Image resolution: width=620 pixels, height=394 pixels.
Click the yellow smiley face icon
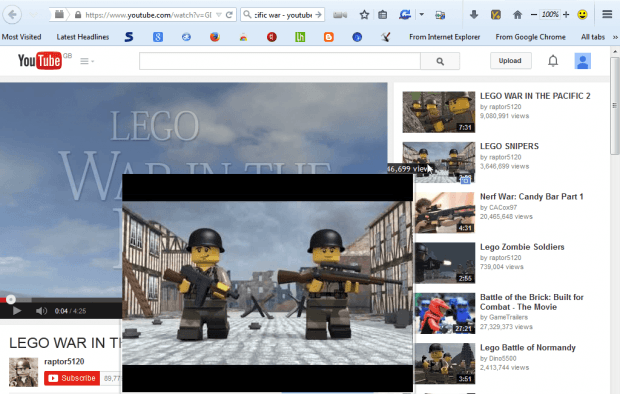point(582,15)
